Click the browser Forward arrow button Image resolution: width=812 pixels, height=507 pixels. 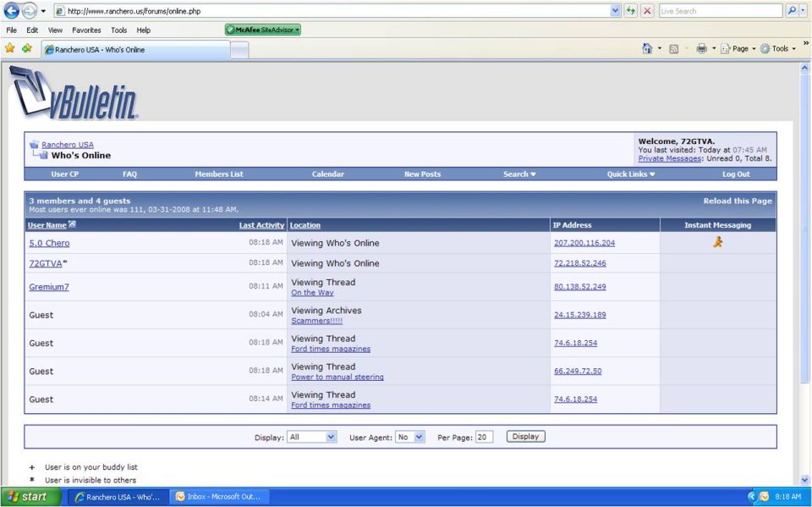point(30,10)
